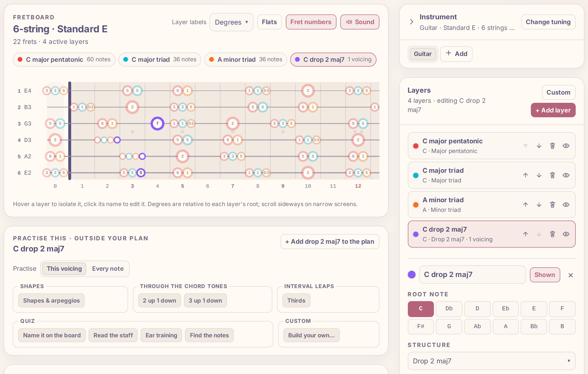Move C major triad layer up

[526, 175]
